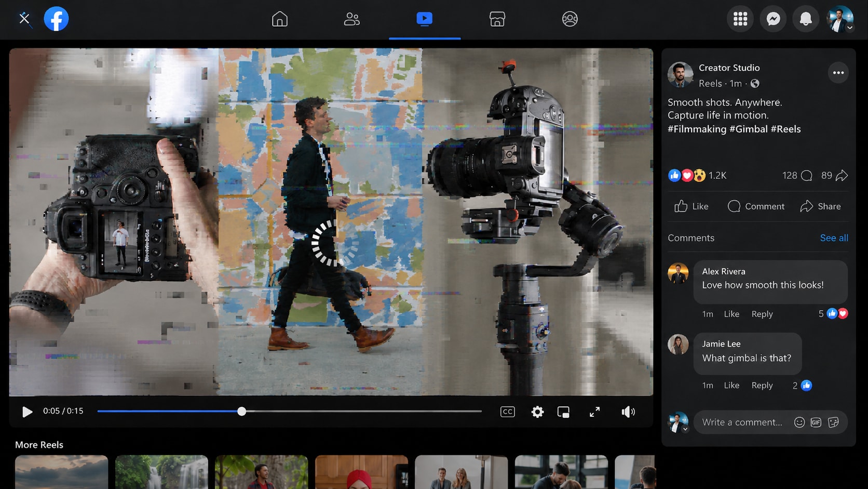Open the Friends tab
Screen dimensions: 868x489
click(x=352, y=19)
